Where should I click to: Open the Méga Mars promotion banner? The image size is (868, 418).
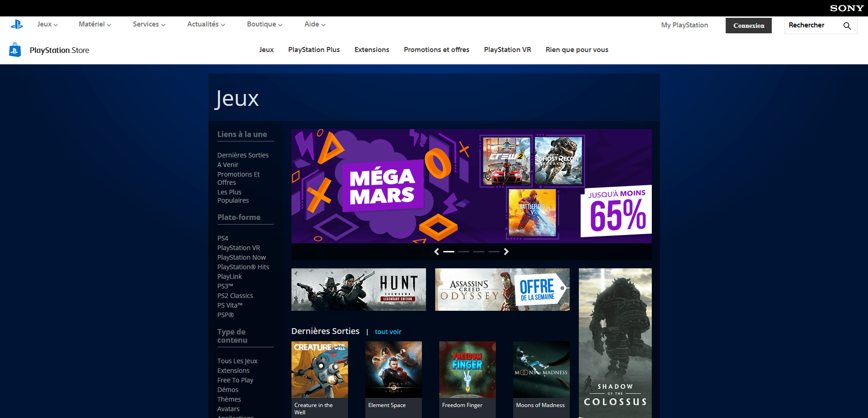471,186
